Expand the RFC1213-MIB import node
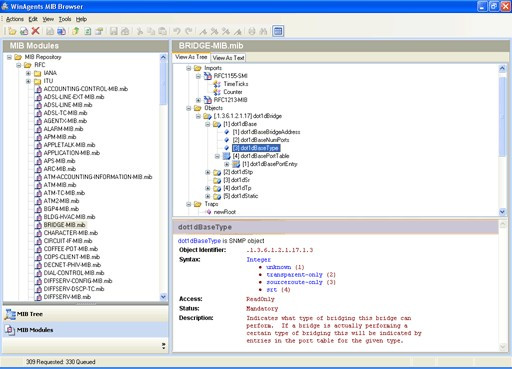 point(198,100)
